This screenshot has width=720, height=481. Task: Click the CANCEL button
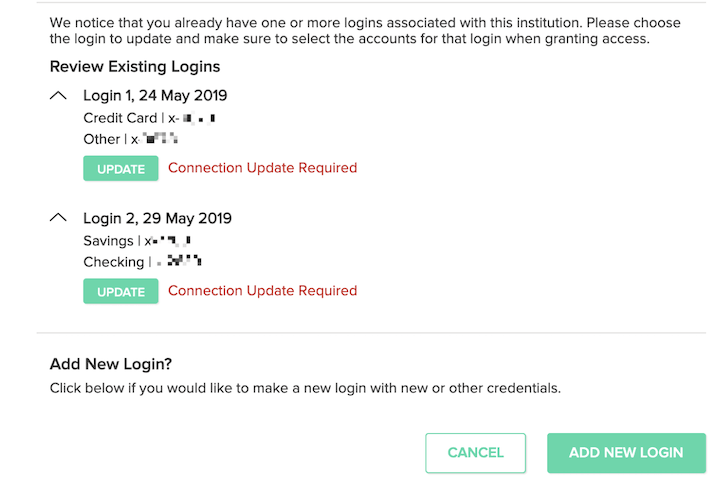(475, 453)
